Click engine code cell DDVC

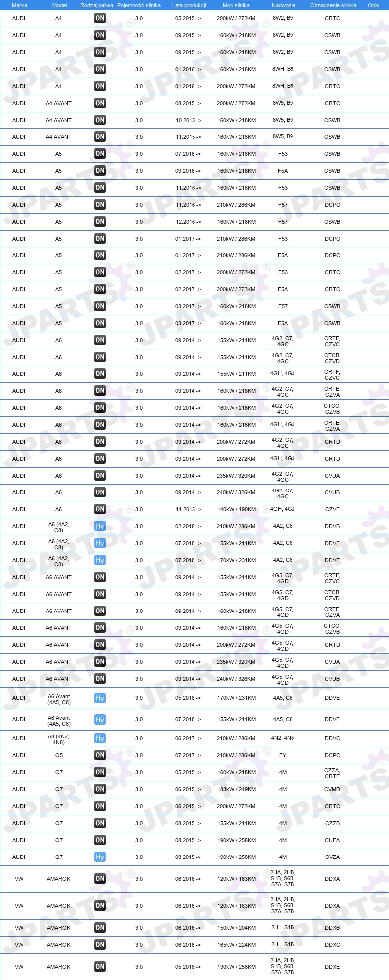(332, 738)
